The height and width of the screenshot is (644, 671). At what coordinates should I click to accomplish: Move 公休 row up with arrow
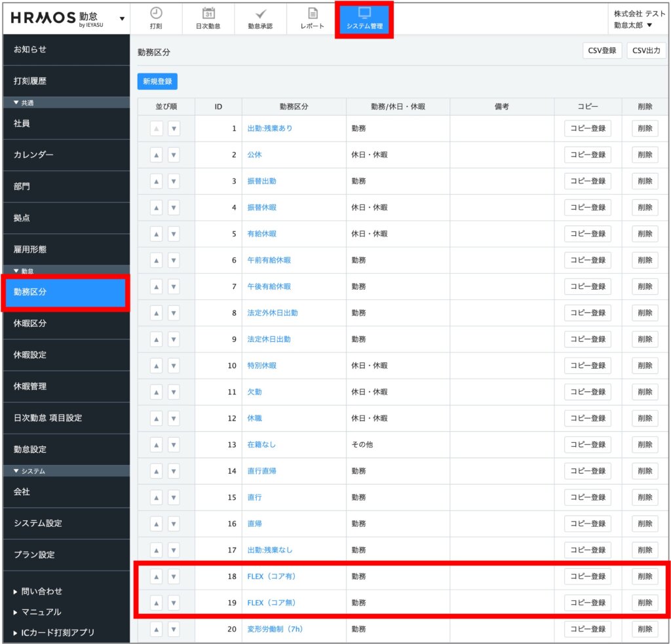pyautogui.click(x=156, y=155)
